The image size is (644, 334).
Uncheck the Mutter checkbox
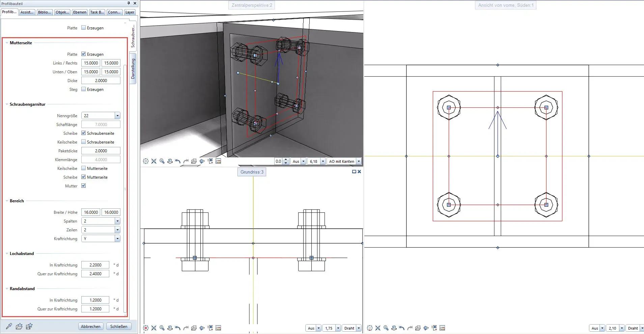click(x=83, y=186)
